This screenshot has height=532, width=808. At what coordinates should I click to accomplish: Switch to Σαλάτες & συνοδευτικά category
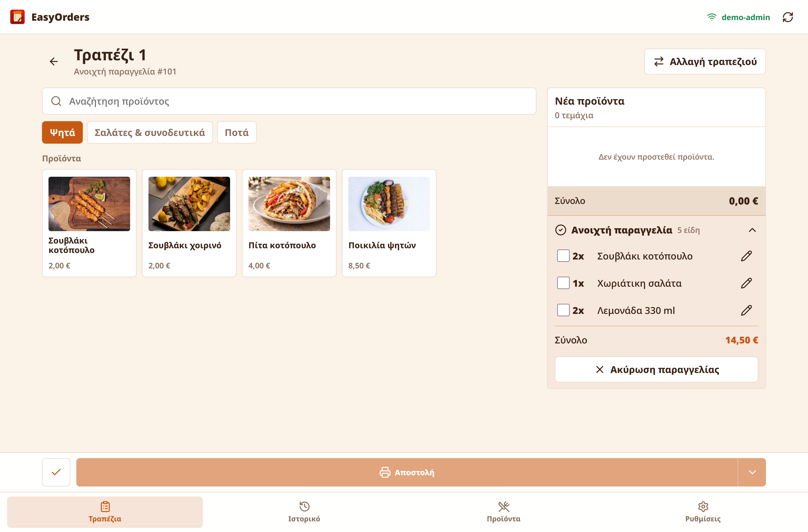(150, 132)
